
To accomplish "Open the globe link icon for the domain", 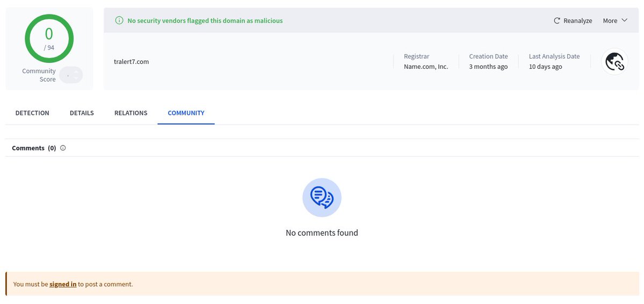I will 614,62.
